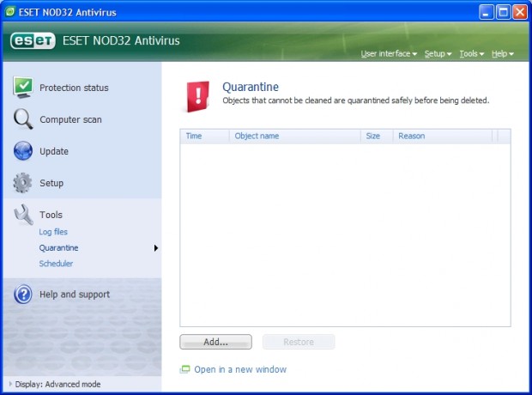Viewport: 532px width, 395px height.
Task: Select the Update section label
Action: pos(54,151)
